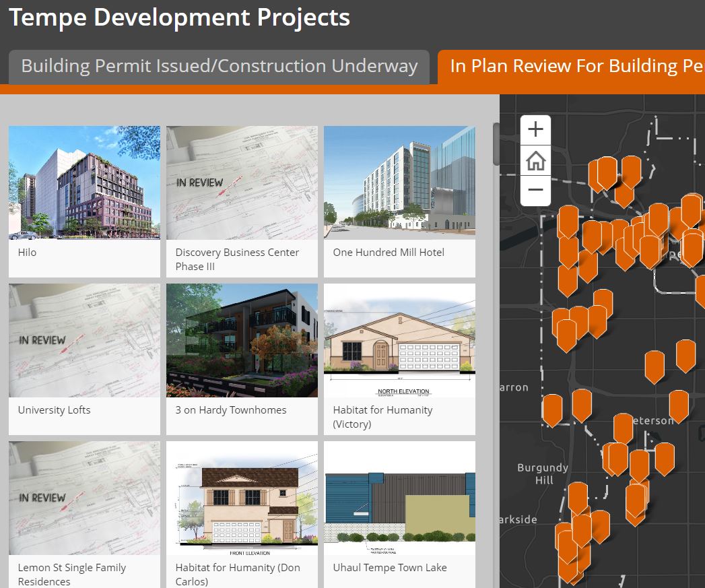This screenshot has width=705, height=588.
Task: Open 3 on Hardy Townhomes project
Action: [242, 340]
